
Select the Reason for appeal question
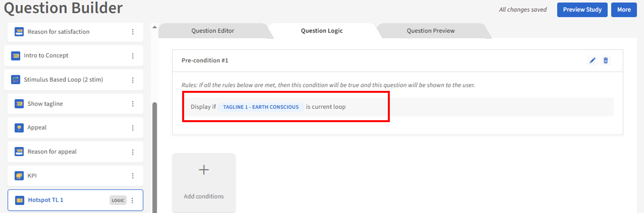pyautogui.click(x=52, y=152)
